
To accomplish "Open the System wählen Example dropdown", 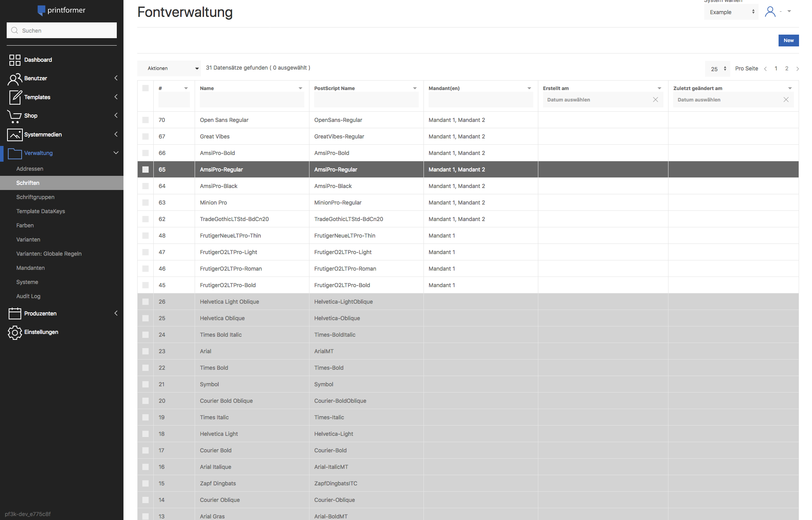I will coord(731,12).
